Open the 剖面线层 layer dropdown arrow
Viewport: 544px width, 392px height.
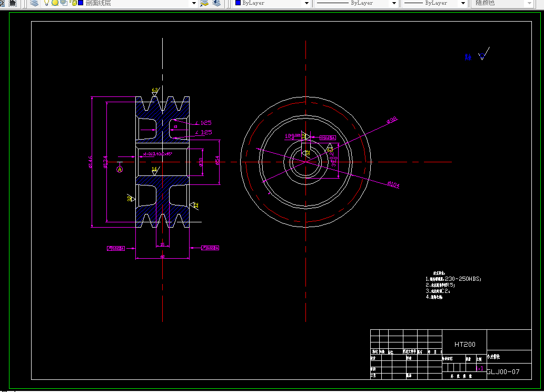click(194, 3)
